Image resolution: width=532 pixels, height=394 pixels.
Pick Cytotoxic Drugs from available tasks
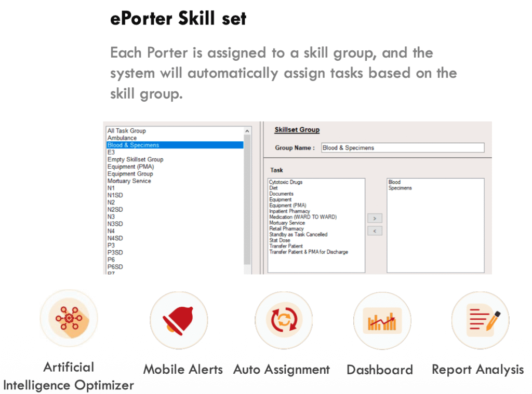pyautogui.click(x=286, y=182)
